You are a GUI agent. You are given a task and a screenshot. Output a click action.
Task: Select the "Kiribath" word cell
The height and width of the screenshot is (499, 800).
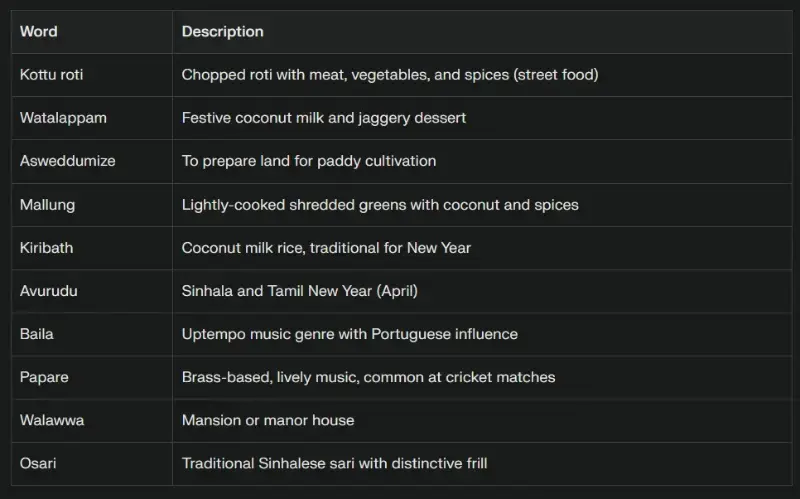click(46, 247)
